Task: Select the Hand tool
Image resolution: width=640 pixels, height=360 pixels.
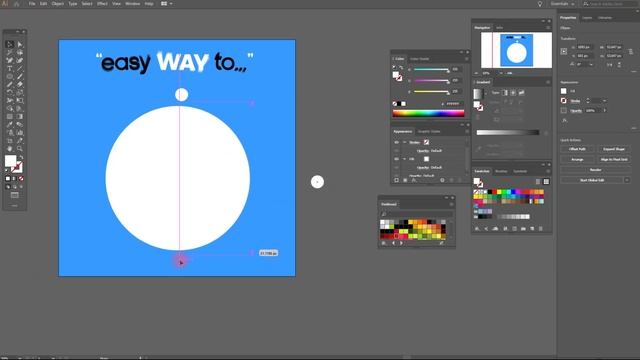Action: pos(10,149)
